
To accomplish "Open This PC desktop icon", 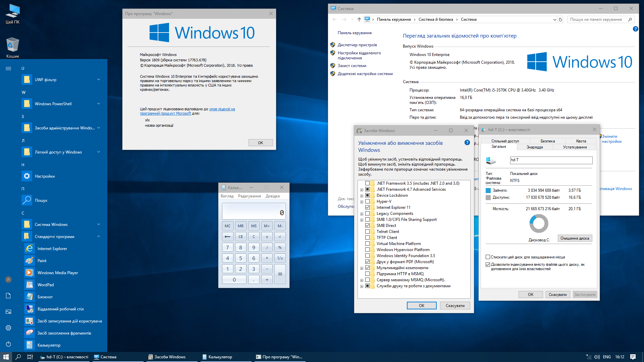I will click(13, 14).
